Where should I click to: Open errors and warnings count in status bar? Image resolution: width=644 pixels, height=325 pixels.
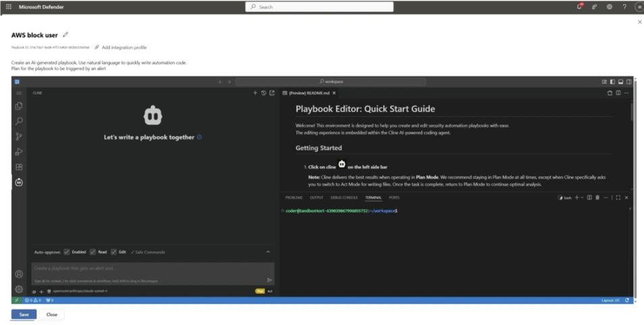click(x=33, y=301)
